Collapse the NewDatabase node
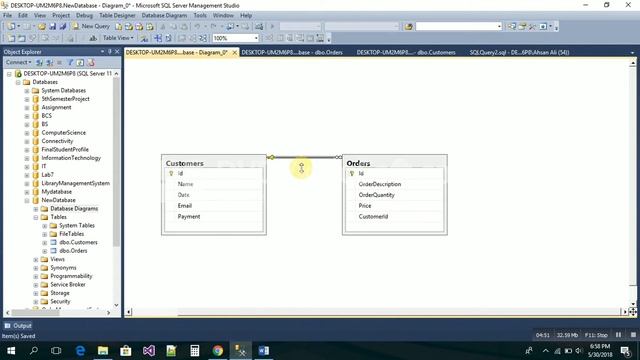Viewport: 640px width, 360px height. (27, 200)
